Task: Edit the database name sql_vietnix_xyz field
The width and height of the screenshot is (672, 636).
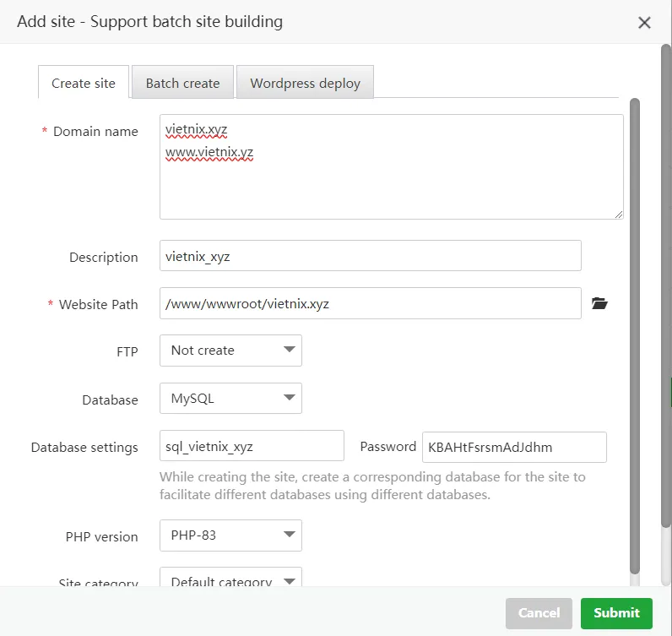Action: [x=252, y=447]
